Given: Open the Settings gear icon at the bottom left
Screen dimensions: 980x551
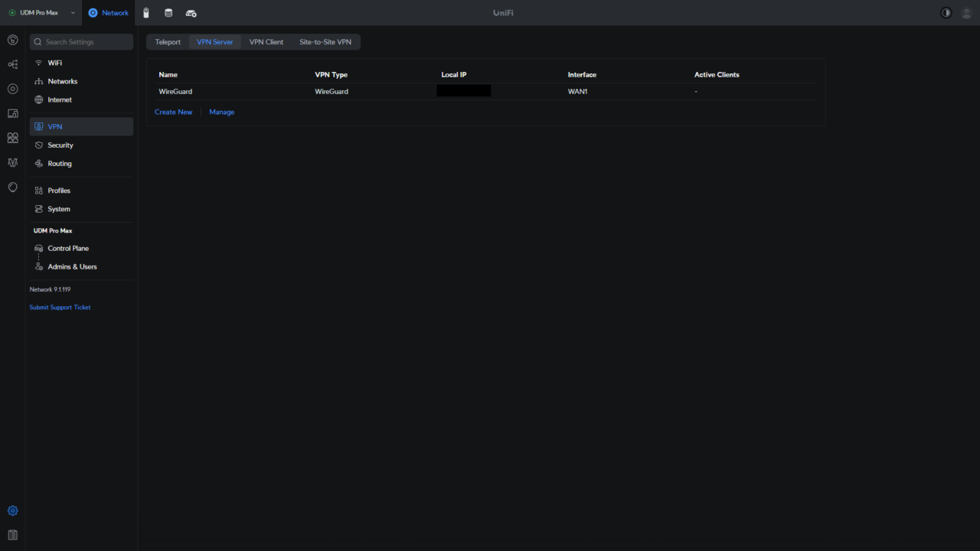Looking at the screenshot, I should [12, 510].
